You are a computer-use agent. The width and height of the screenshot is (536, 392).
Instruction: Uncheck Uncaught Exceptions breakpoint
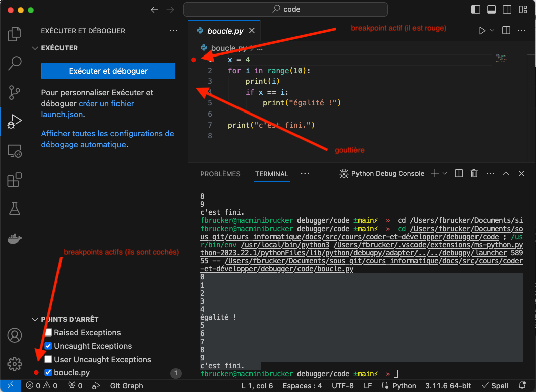pos(49,346)
